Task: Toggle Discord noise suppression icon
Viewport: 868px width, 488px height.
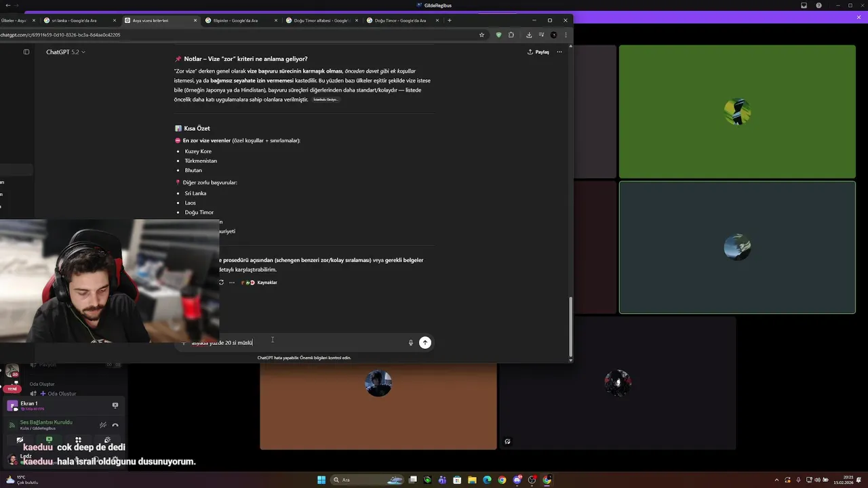Action: click(x=102, y=425)
